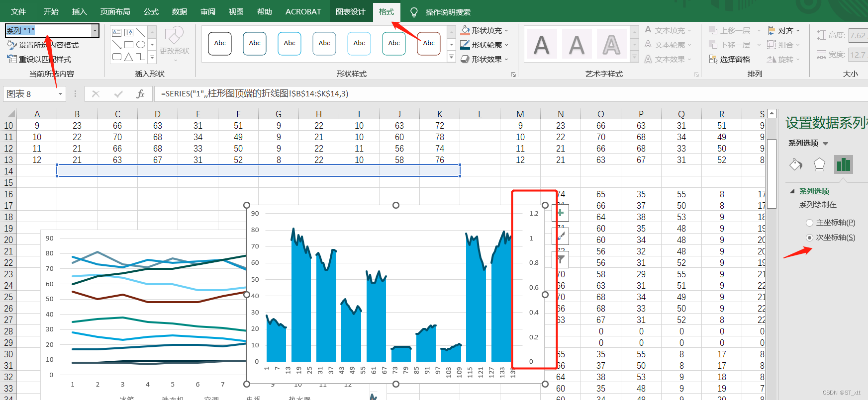The image size is (868, 400).
Task: Select the vertical text box shape icon
Action: pyautogui.click(x=129, y=33)
